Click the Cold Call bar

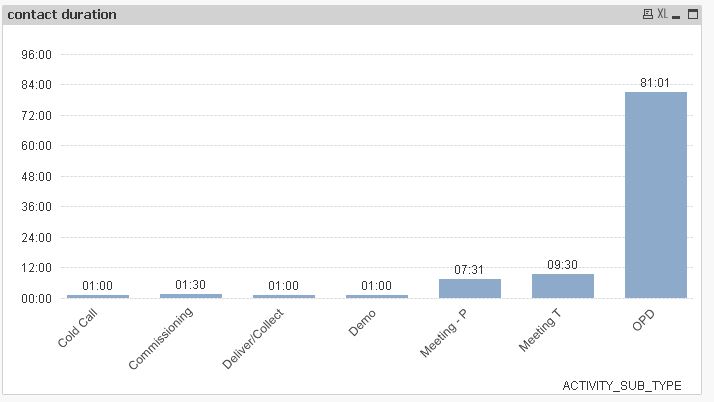tap(97, 296)
